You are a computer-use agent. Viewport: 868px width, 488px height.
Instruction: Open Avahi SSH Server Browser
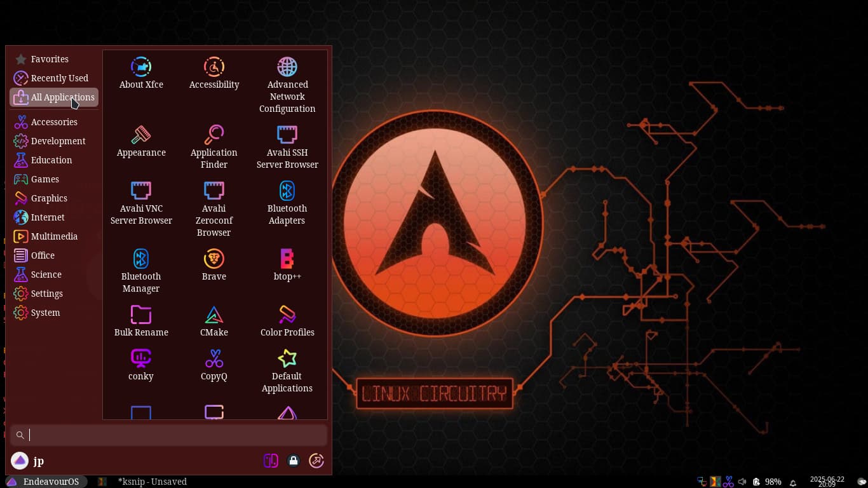tap(287, 135)
